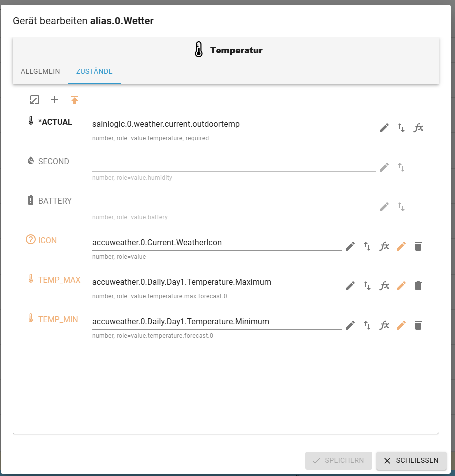This screenshot has width=455, height=476.
Task: Toggle separate read/write IDs for ICON
Action: tap(367, 246)
